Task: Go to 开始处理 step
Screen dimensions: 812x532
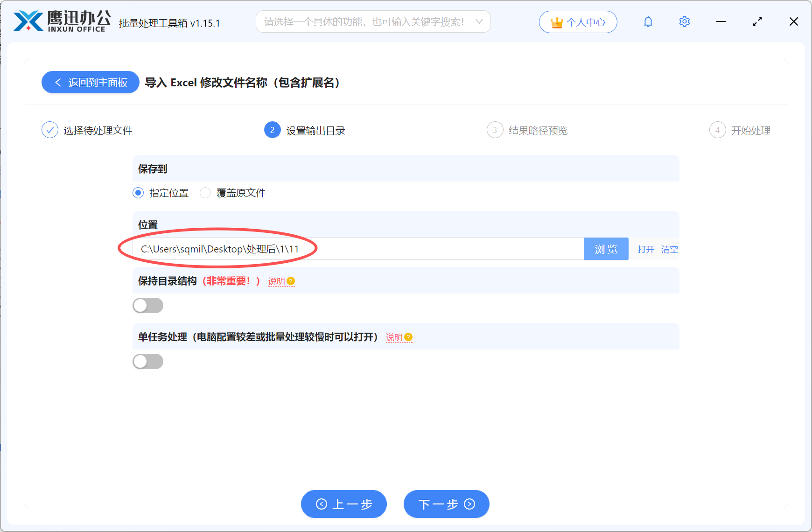Action: tap(751, 130)
